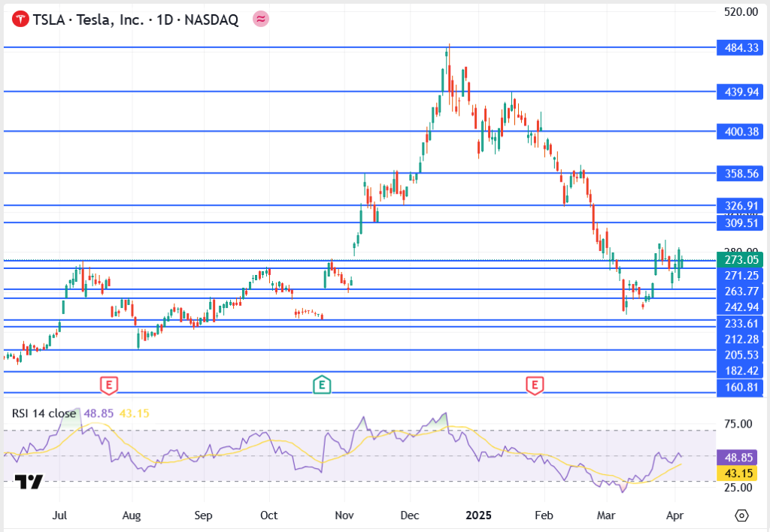Select the 160.81 price level label
Image resolution: width=770 pixels, height=532 pixels.
(741, 388)
